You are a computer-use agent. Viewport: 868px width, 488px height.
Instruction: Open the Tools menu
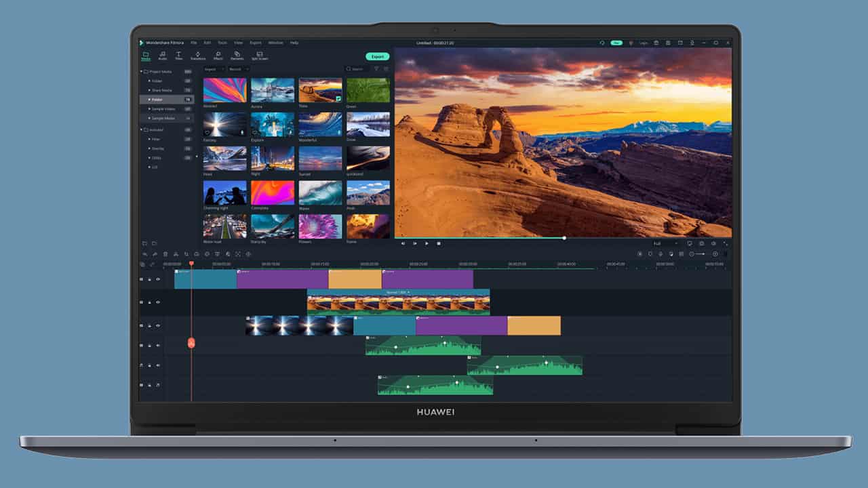tap(222, 43)
